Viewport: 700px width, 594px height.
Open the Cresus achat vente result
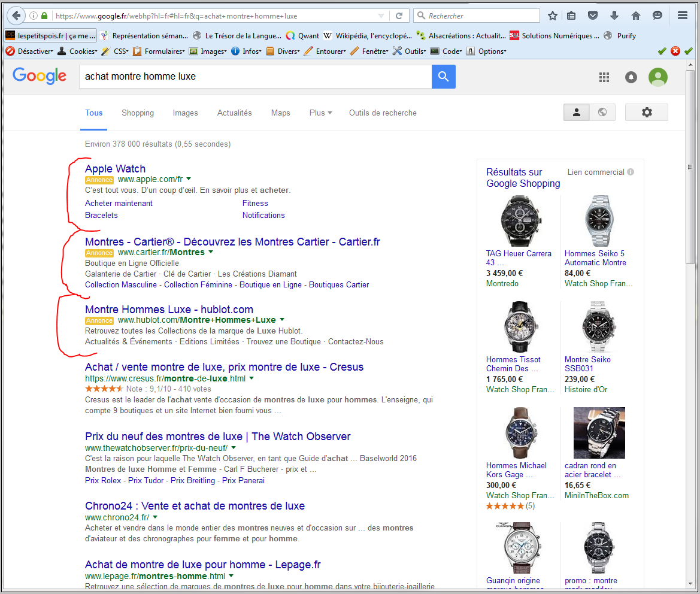point(224,367)
